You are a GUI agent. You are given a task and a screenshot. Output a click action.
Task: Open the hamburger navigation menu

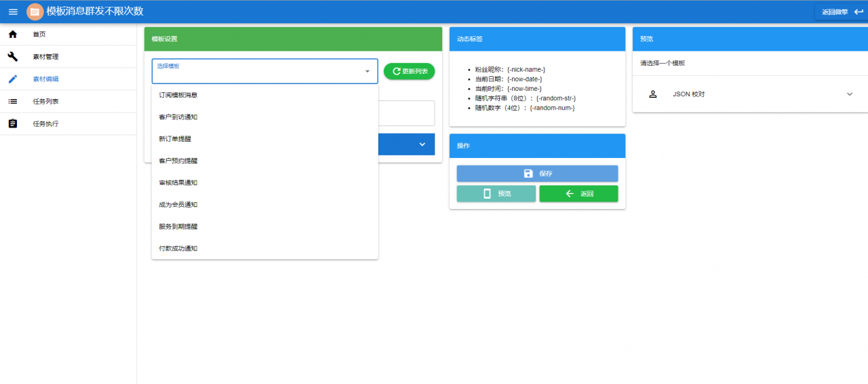[13, 12]
